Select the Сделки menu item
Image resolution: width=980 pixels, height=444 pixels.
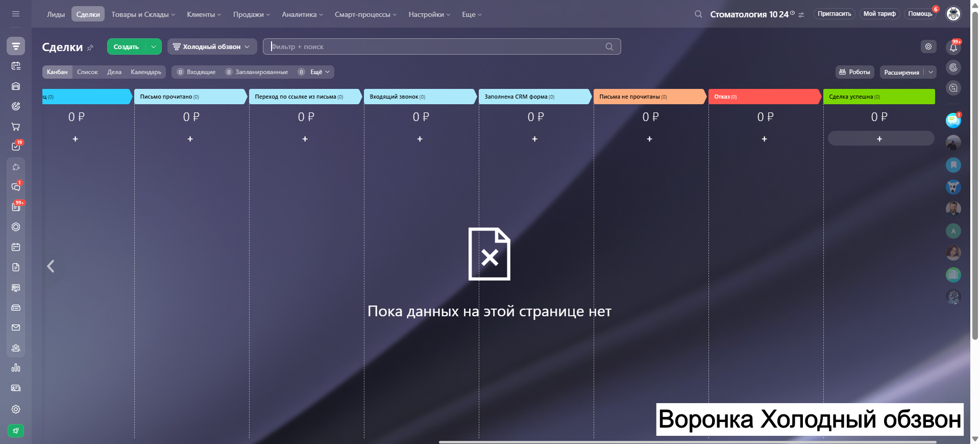click(88, 14)
